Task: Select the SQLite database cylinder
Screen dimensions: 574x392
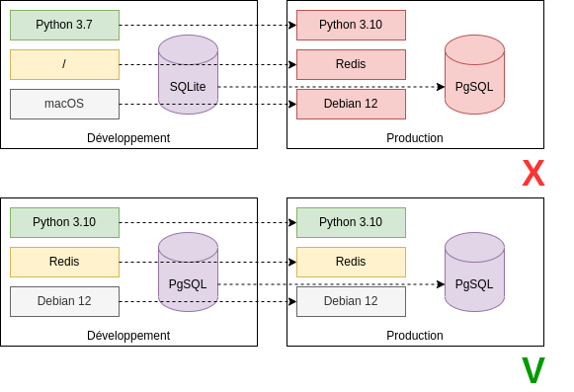Action: (x=188, y=74)
